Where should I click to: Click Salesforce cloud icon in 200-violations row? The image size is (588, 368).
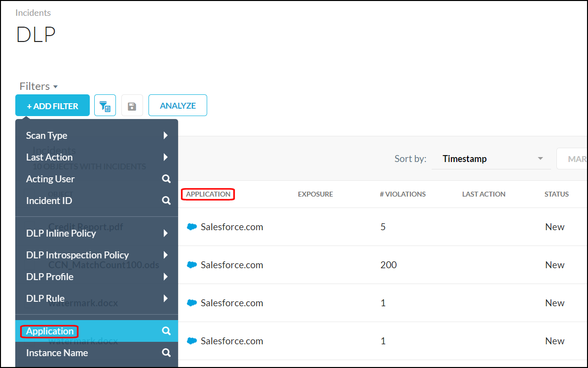point(192,265)
